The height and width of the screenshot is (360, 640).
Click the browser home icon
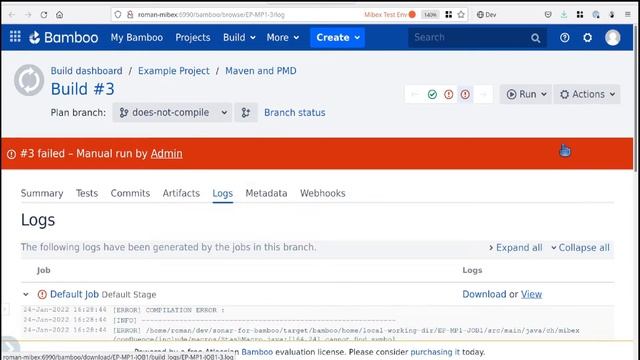pos(60,15)
